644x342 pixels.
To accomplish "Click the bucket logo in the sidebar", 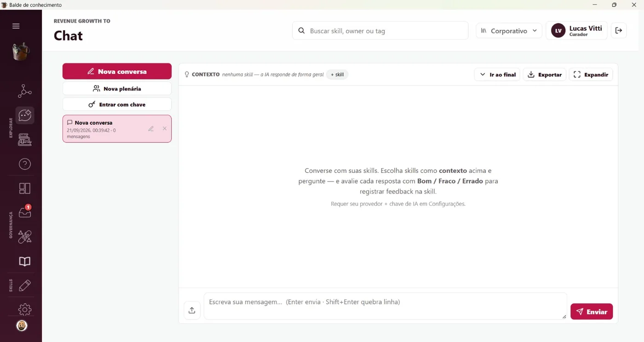I will pyautogui.click(x=21, y=51).
